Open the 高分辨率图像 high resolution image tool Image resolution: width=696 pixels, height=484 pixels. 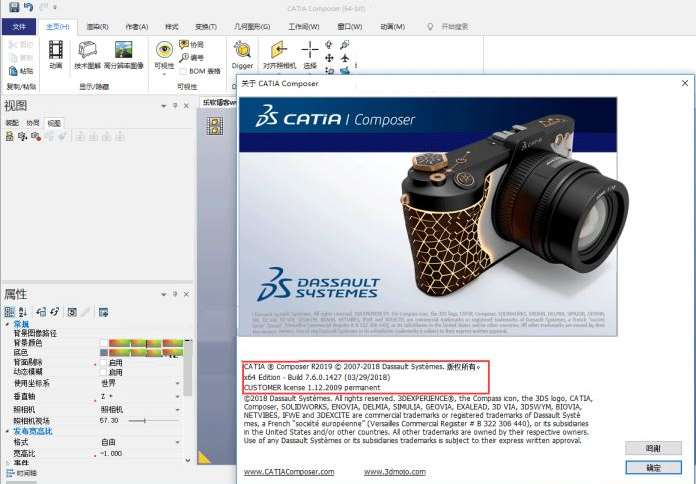124,51
